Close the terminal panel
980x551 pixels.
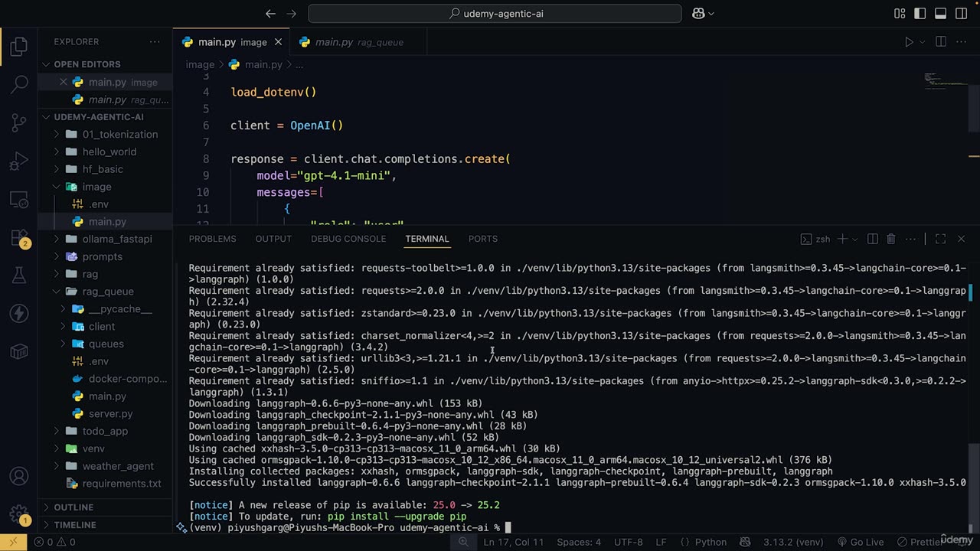[962, 239]
